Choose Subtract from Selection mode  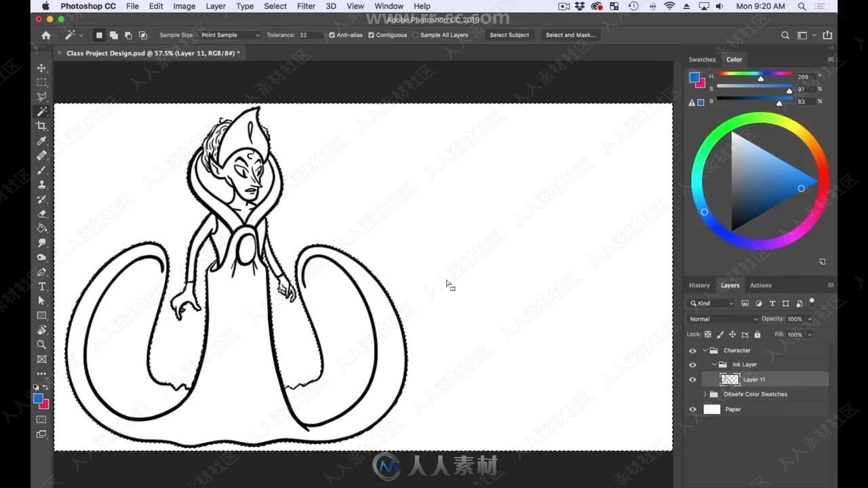pyautogui.click(x=128, y=35)
